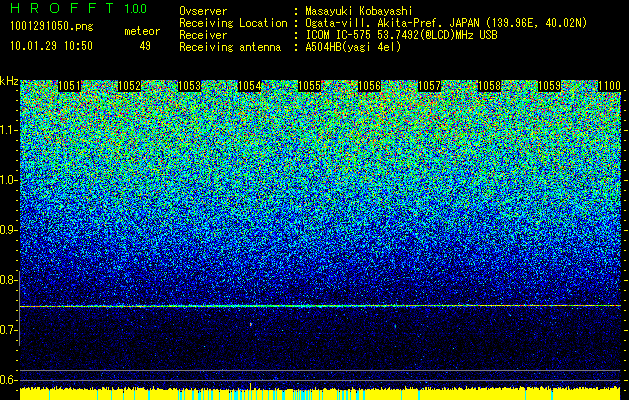
Task: Select the observer name Masayuki Kobayashi
Action: tap(359, 11)
